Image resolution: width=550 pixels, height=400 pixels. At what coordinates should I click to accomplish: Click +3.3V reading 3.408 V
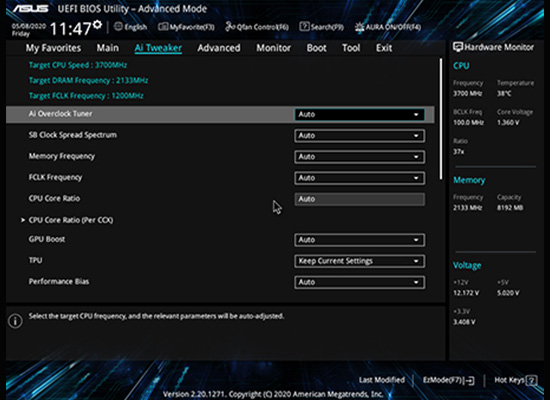tap(464, 322)
